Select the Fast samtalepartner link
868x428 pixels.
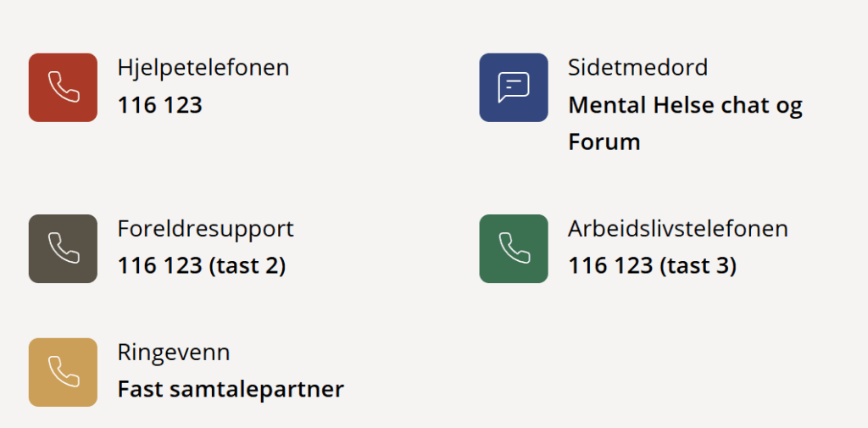[231, 389]
